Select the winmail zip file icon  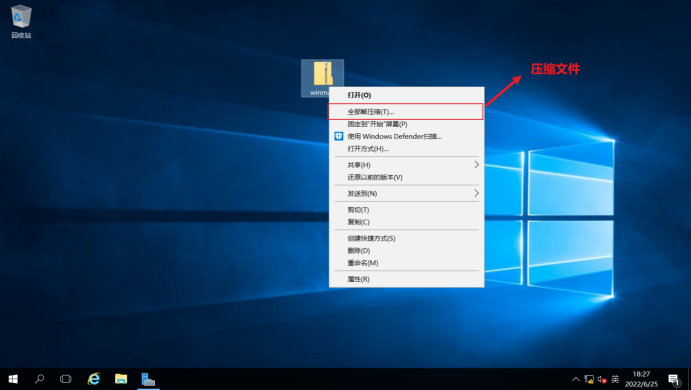pyautogui.click(x=323, y=78)
